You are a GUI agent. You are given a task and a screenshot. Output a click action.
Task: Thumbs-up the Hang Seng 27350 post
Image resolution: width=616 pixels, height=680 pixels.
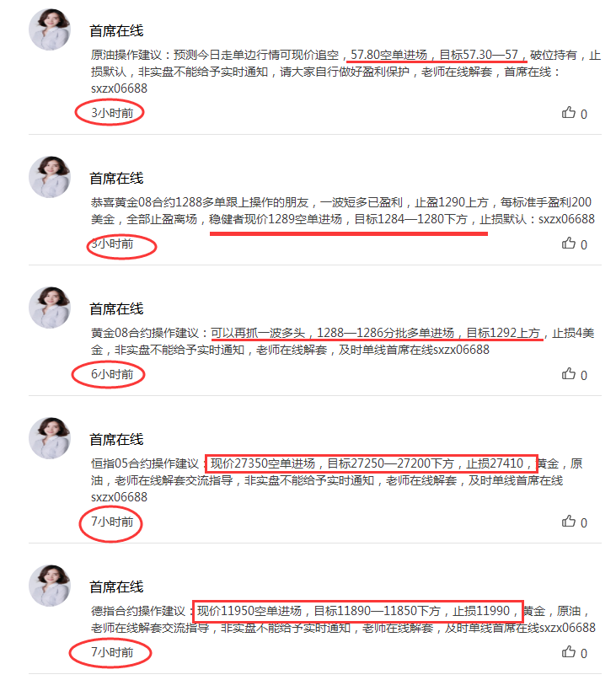[568, 522]
